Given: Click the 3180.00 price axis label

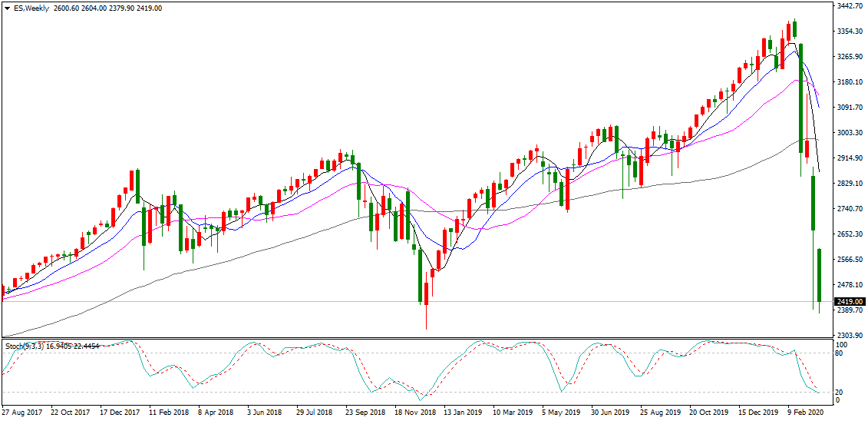Looking at the screenshot, I should (x=850, y=82).
